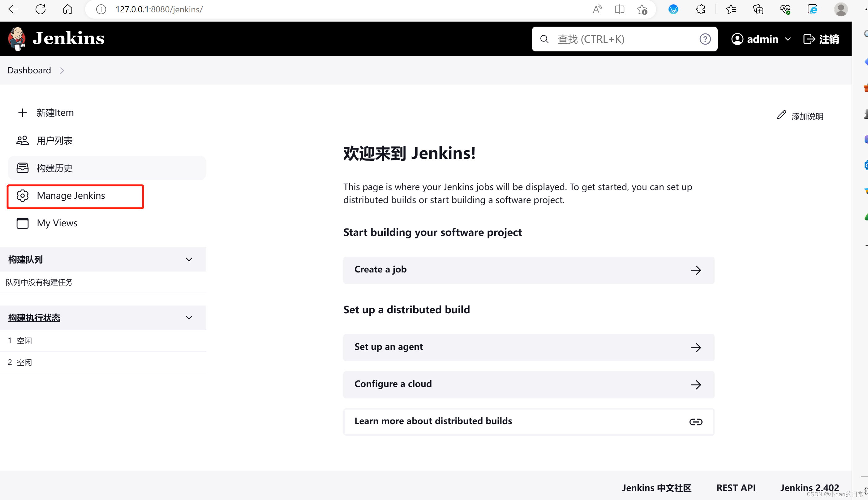This screenshot has width=868, height=500.
Task: Click the pencil icon beside 添加说明
Action: [781, 115]
